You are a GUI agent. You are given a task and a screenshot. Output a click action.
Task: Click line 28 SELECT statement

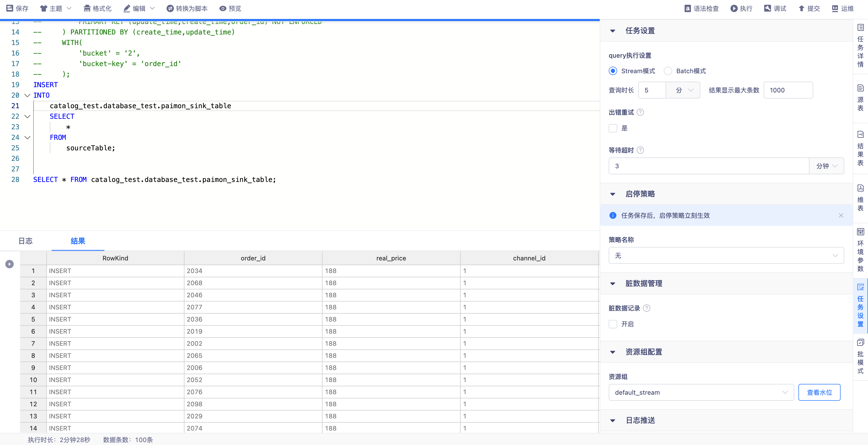[154, 180]
